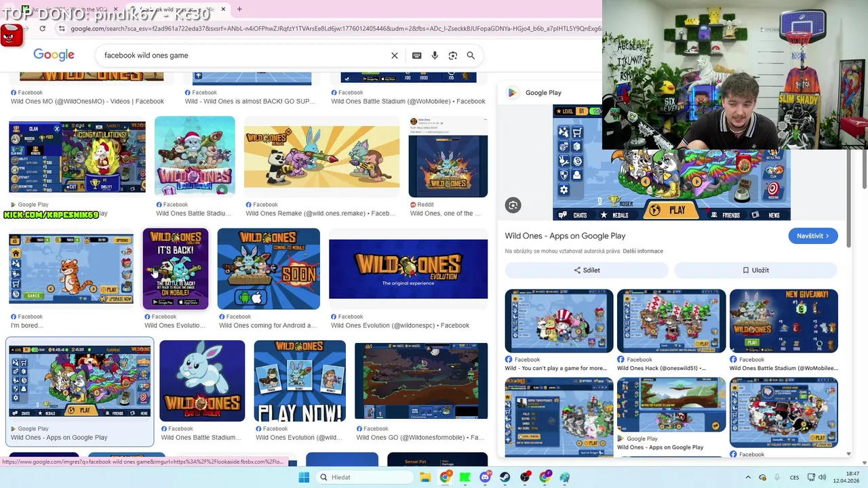Open Steam from the taskbar
This screenshot has height=488, width=868.
pyautogui.click(x=505, y=477)
